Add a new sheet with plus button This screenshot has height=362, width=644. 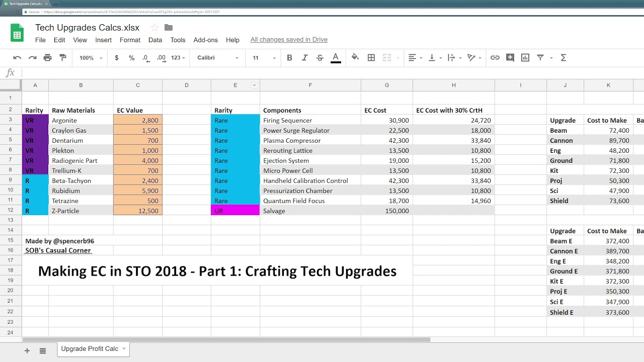pos(27,350)
